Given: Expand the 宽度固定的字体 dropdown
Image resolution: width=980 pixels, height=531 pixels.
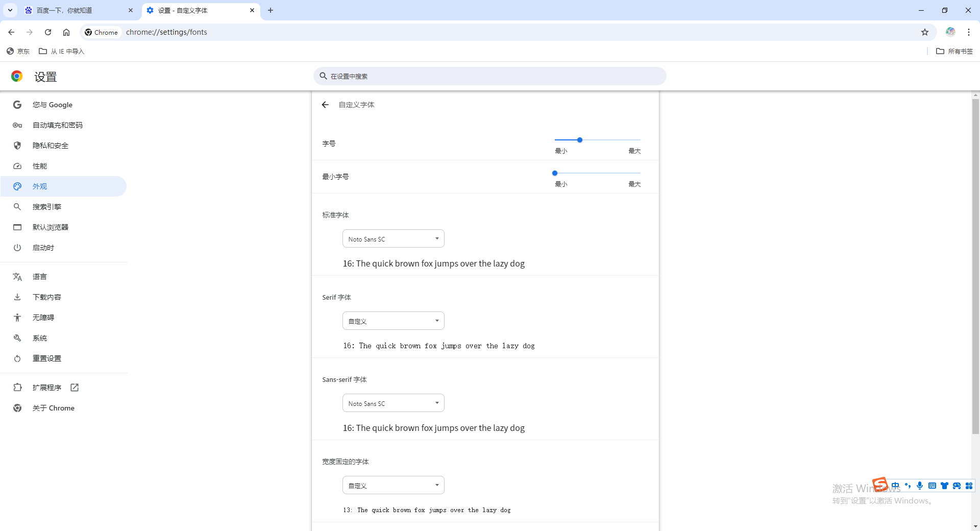Looking at the screenshot, I should tap(394, 485).
